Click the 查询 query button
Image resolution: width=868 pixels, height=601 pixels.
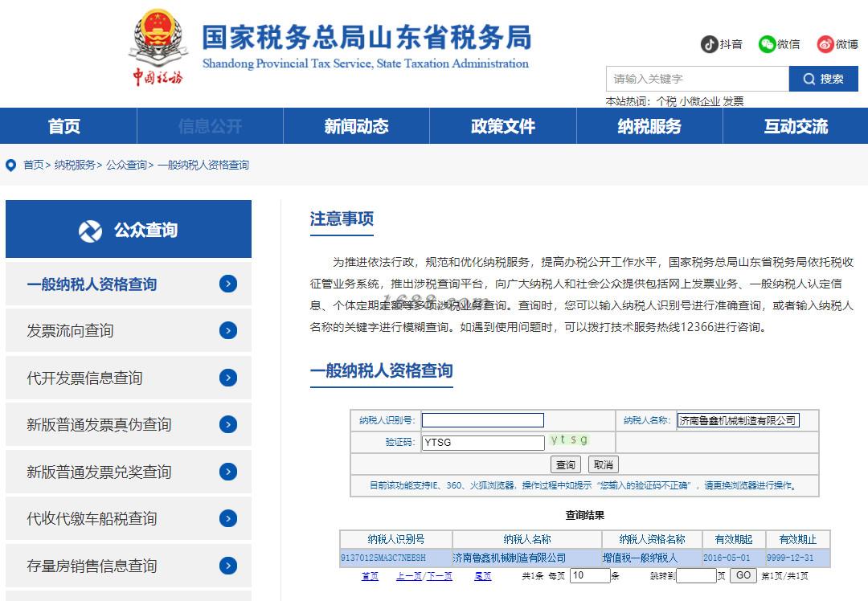coord(565,465)
